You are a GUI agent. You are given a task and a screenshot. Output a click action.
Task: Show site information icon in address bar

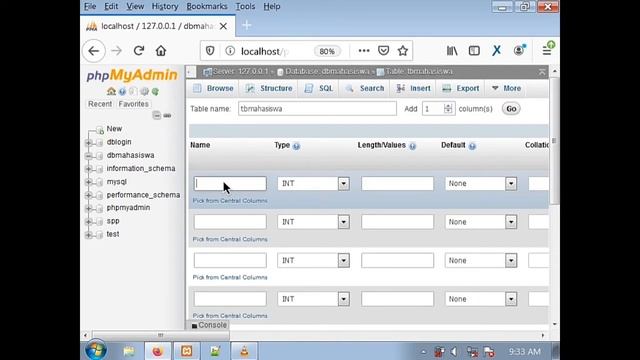point(230,51)
